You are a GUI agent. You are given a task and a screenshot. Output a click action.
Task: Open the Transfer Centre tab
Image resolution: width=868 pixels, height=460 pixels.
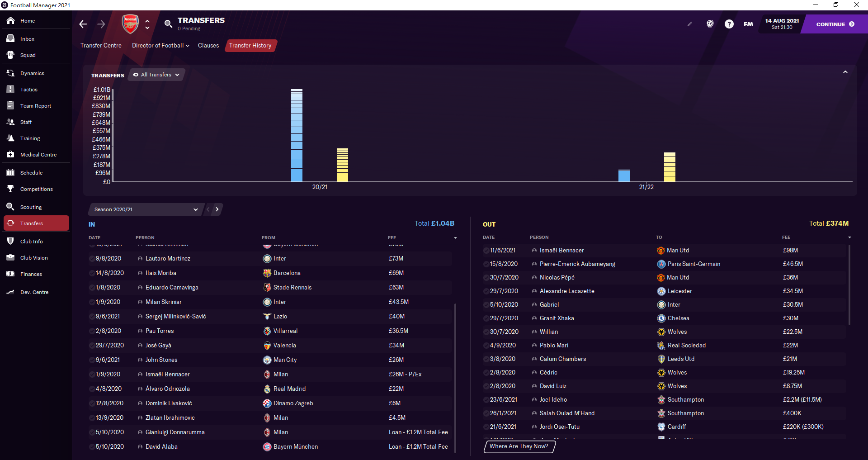[x=101, y=46]
